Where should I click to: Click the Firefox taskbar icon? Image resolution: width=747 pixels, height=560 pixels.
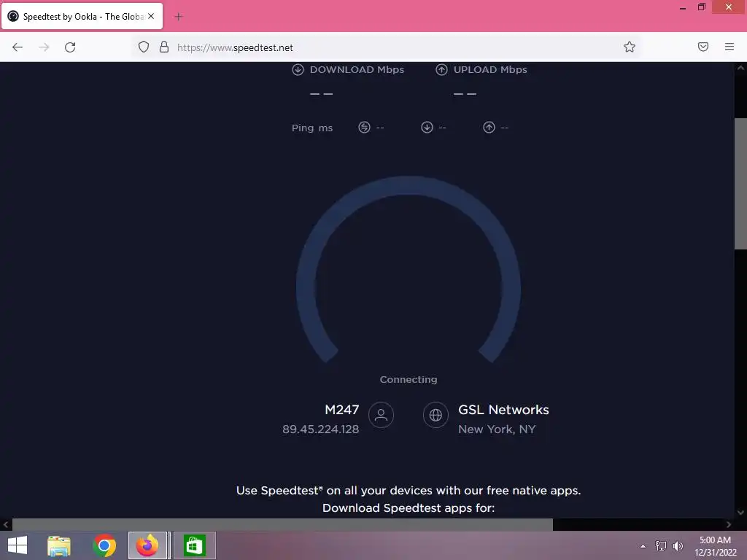point(147,545)
